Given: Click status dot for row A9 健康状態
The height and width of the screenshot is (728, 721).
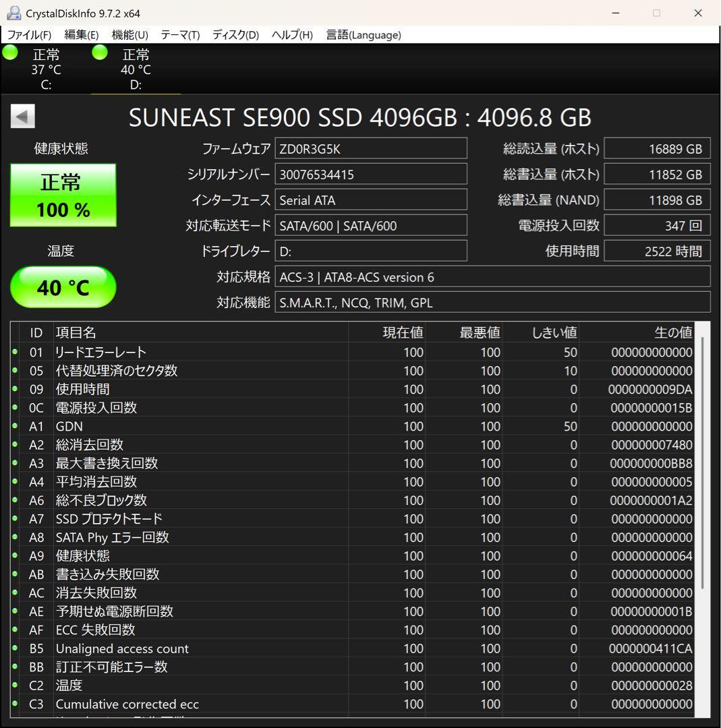Looking at the screenshot, I should pos(15,555).
